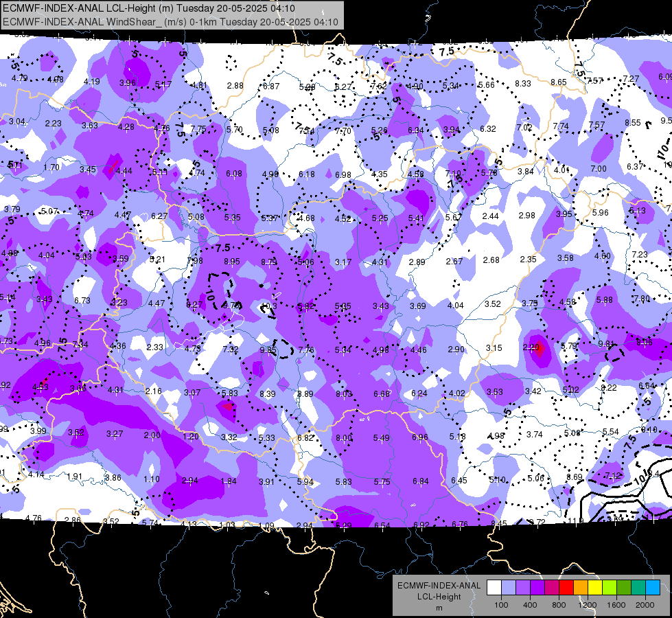Click the wind shear value 8.69
The height and width of the screenshot is (618, 672).
575,477
